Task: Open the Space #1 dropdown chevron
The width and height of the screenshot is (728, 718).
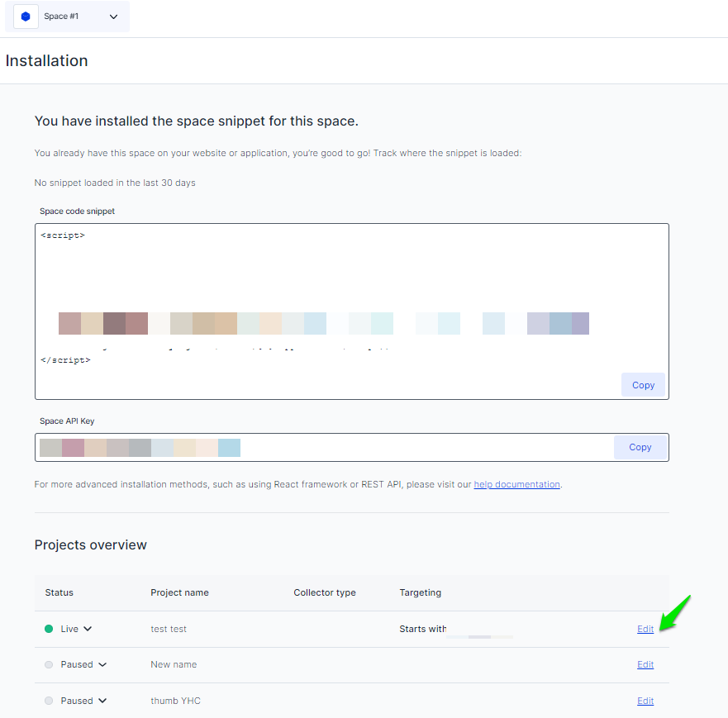Action: [x=113, y=17]
